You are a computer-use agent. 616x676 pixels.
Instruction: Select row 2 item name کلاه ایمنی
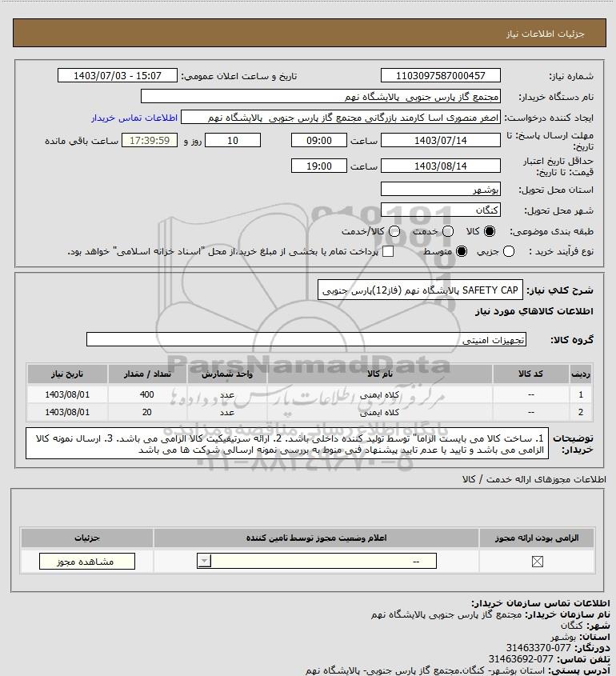point(380,412)
